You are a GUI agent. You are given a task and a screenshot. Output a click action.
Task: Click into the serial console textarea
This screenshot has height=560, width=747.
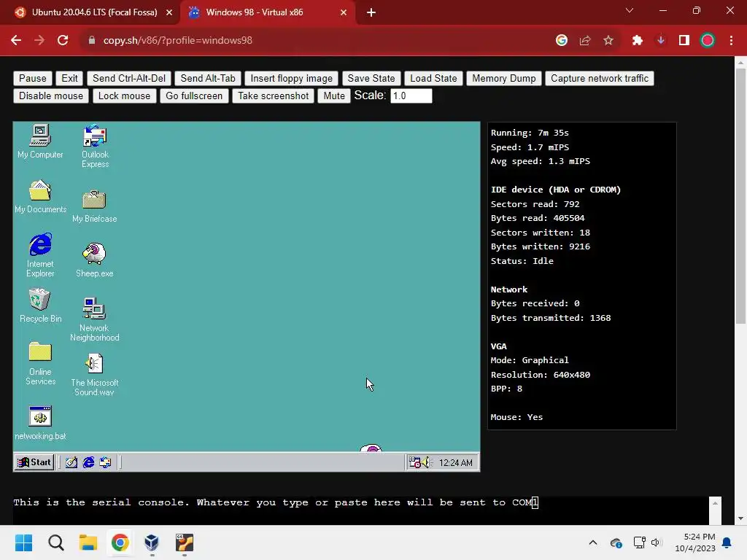361,510
